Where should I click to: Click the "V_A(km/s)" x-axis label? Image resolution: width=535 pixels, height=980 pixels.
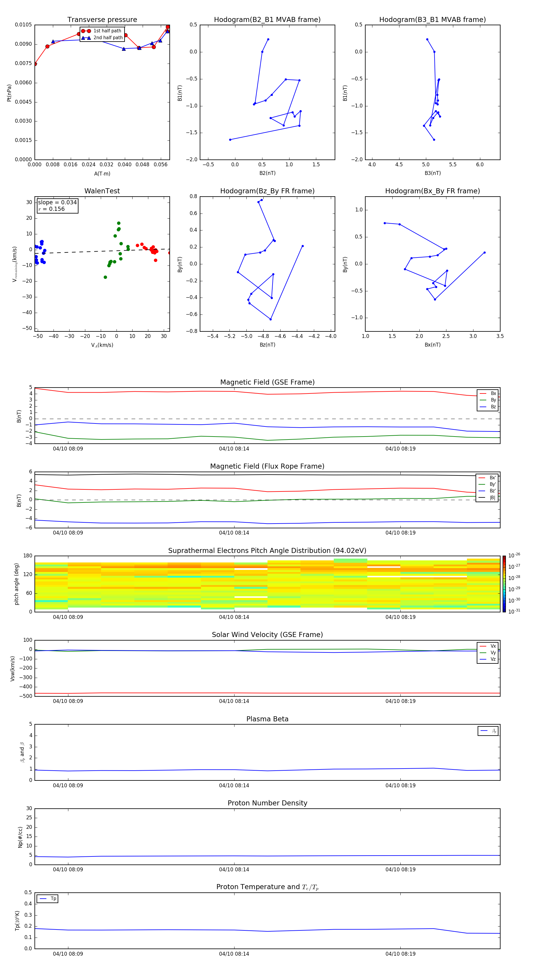pos(102,345)
